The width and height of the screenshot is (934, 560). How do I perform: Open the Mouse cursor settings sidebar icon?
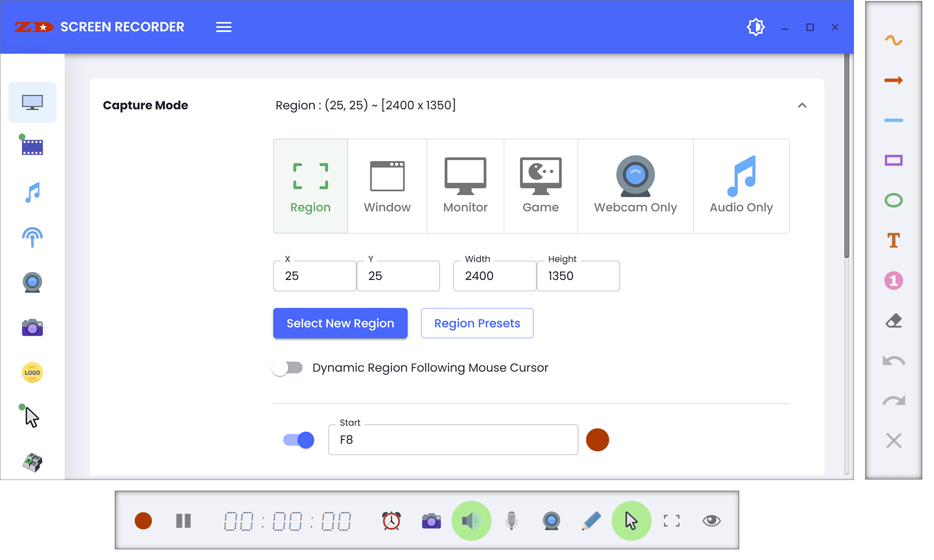click(x=31, y=417)
